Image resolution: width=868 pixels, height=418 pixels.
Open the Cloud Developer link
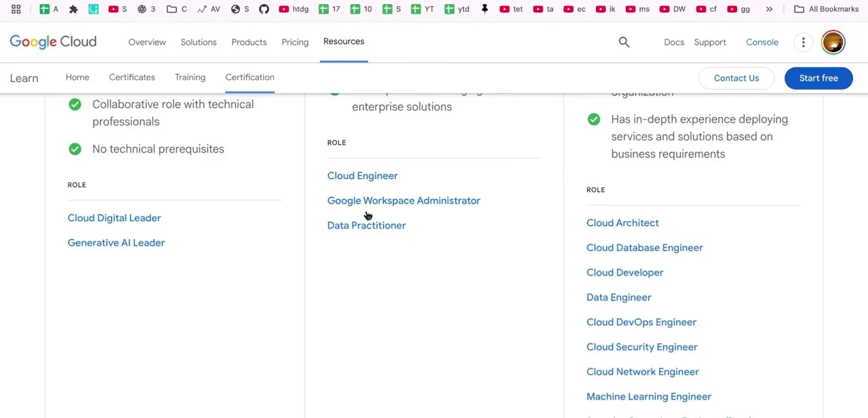tap(625, 273)
